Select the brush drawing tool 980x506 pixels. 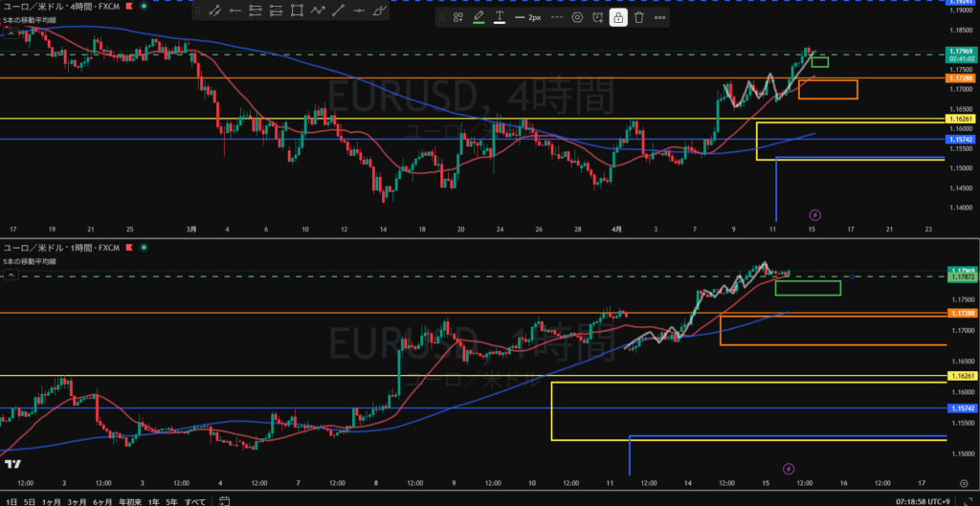[380, 11]
